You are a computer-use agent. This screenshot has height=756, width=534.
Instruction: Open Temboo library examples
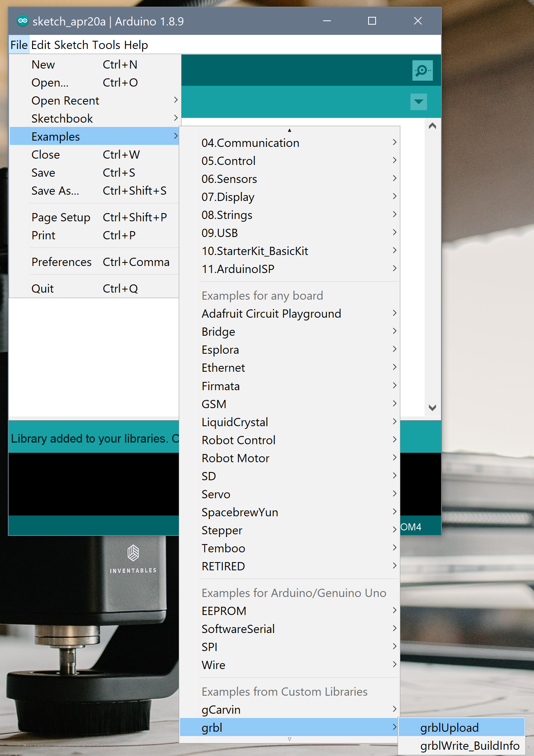coord(289,548)
